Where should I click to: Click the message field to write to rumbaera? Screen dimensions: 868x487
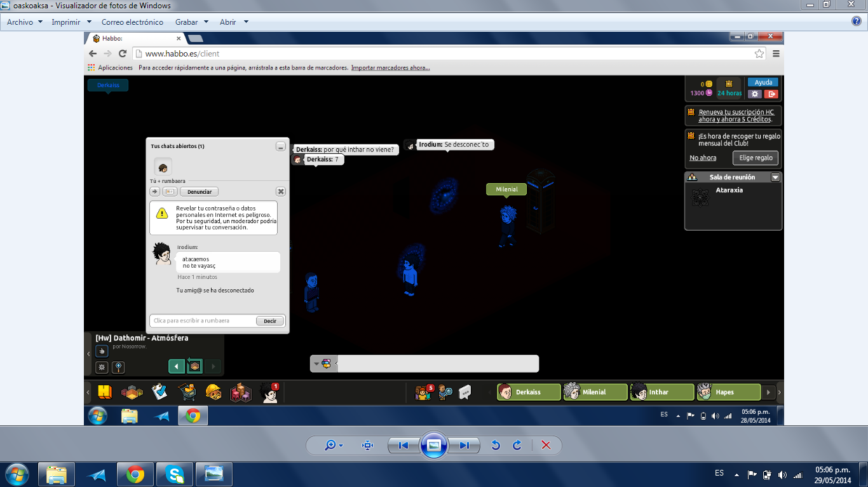click(x=203, y=321)
